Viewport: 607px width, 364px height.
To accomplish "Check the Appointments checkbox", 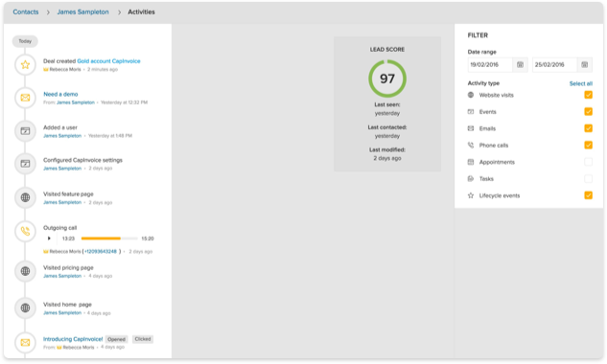I will (588, 162).
